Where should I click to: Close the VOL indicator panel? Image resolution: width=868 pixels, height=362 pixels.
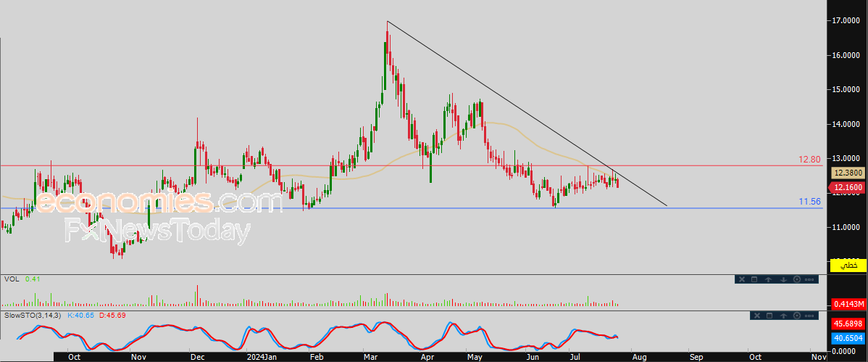coord(742,279)
